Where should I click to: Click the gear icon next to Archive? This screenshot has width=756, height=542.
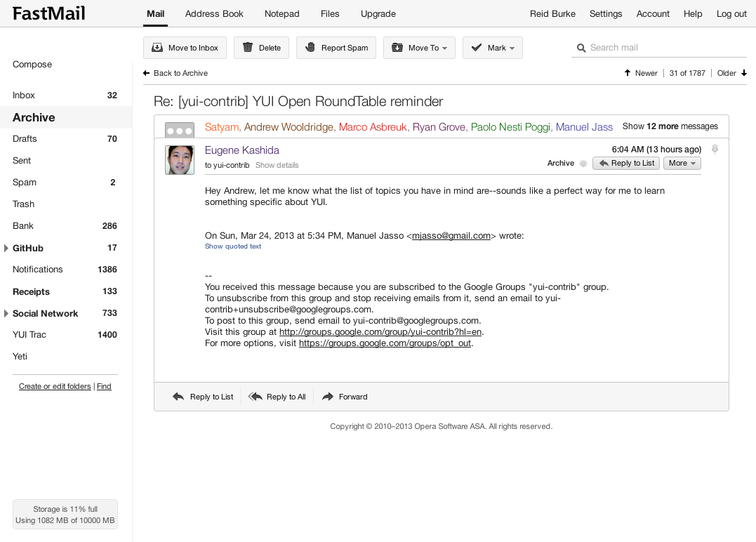(x=583, y=163)
